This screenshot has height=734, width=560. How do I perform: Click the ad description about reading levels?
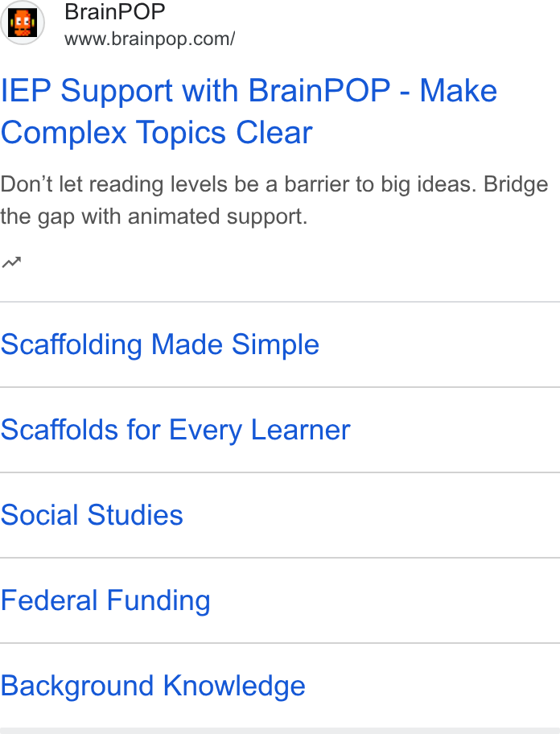point(274,200)
